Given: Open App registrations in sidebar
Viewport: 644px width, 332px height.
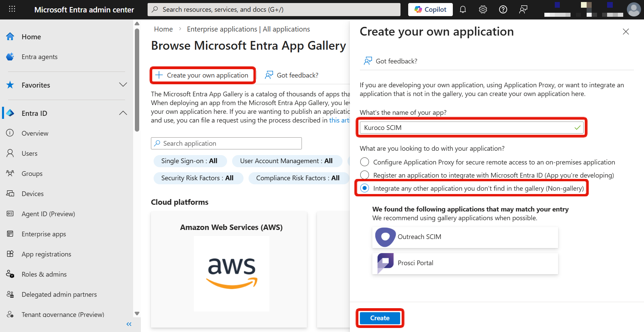Looking at the screenshot, I should (x=46, y=254).
